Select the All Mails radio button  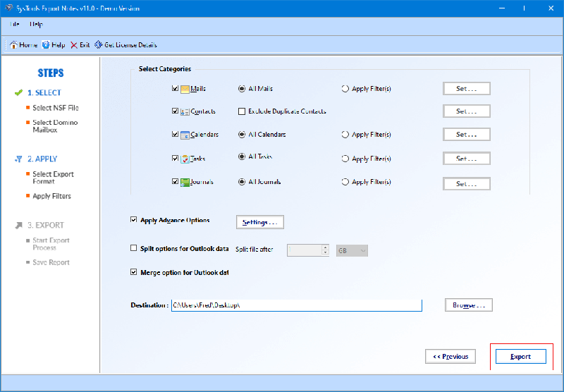point(242,88)
